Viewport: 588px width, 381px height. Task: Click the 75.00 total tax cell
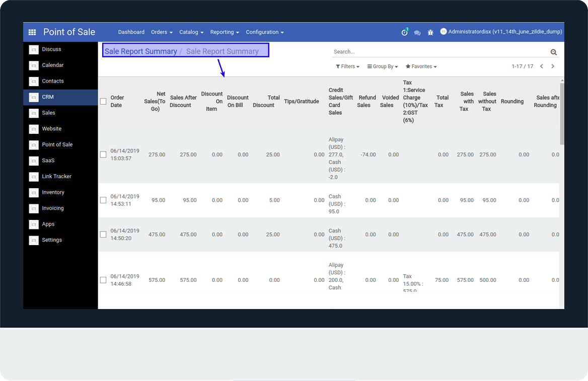coord(442,280)
